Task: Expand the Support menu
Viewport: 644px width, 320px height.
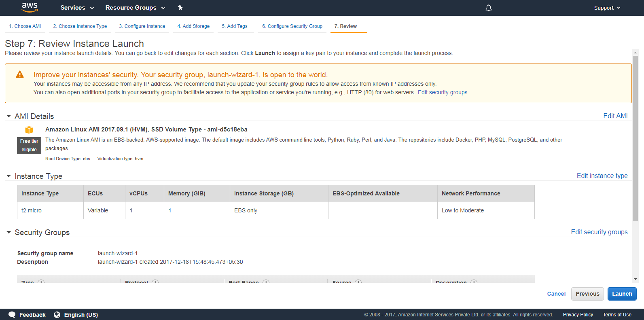Action: pyautogui.click(x=607, y=8)
